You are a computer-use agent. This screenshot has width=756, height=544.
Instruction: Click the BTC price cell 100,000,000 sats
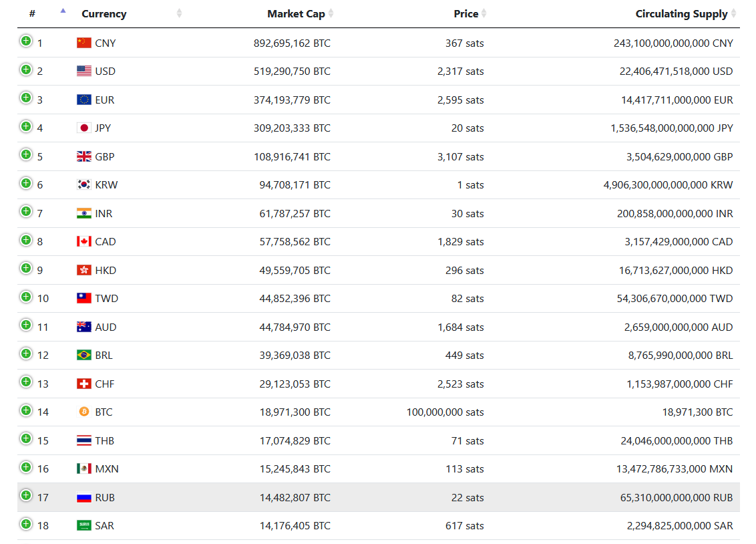445,412
